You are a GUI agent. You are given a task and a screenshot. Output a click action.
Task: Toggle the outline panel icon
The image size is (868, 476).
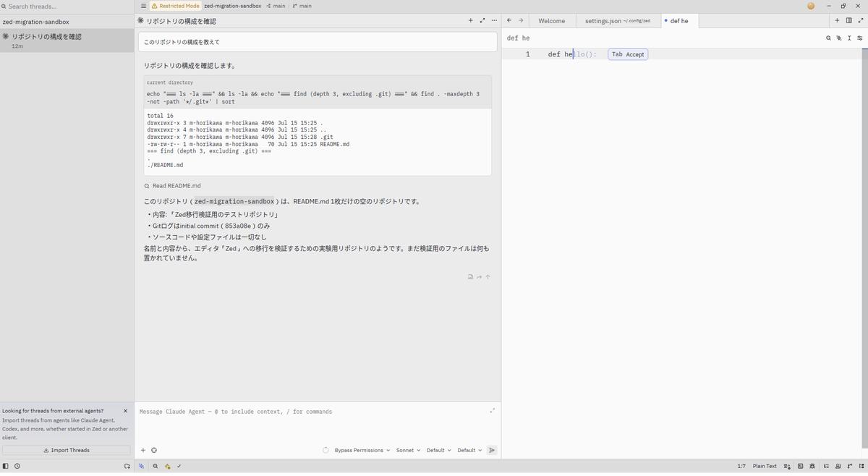tap(825, 467)
